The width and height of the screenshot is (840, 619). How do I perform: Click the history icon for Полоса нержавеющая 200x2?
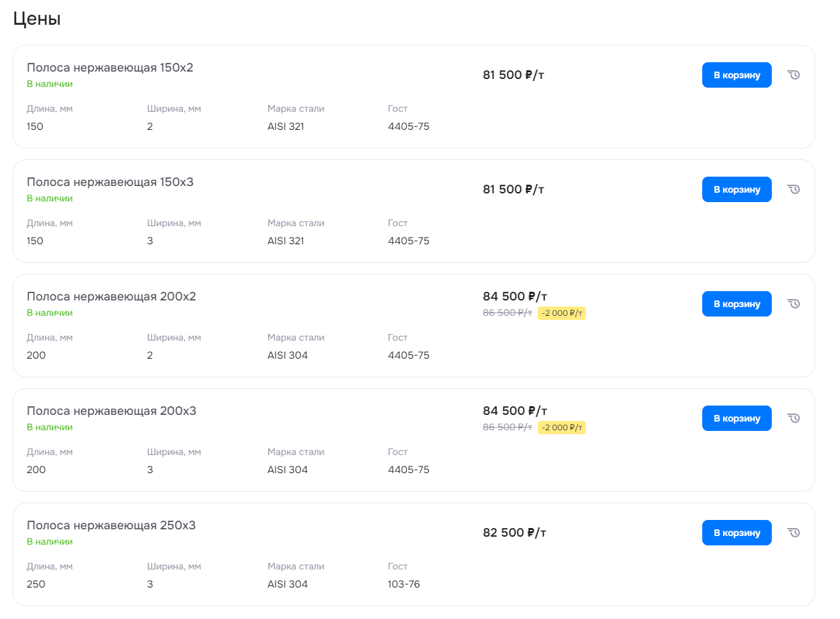[x=794, y=304]
